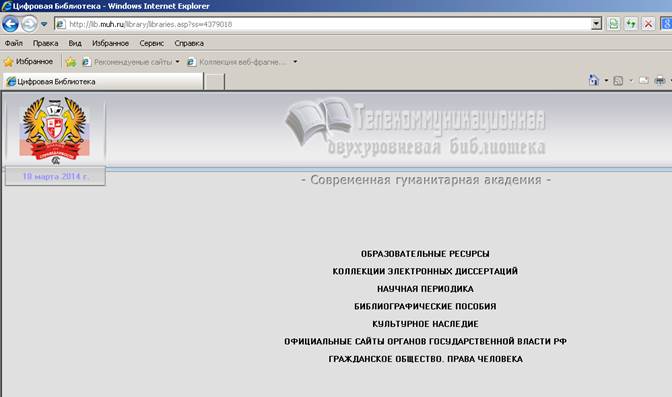This screenshot has height=397, width=672.
Task: Expand the RSS feeds dropdown arrow
Action: click(x=631, y=81)
